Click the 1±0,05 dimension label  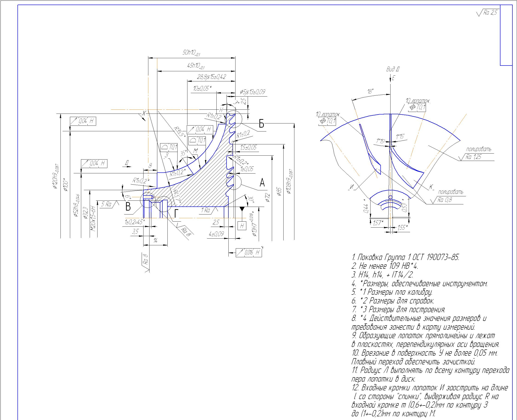(x=247, y=169)
